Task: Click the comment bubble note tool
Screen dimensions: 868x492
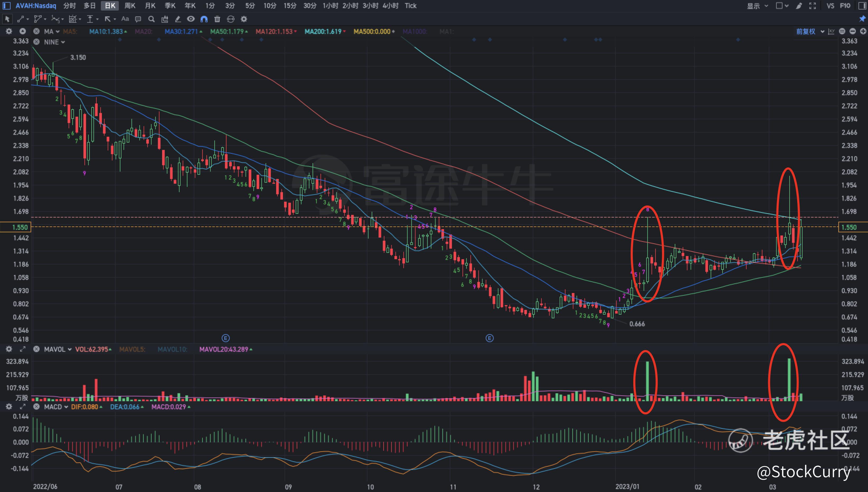Action: click(x=138, y=19)
